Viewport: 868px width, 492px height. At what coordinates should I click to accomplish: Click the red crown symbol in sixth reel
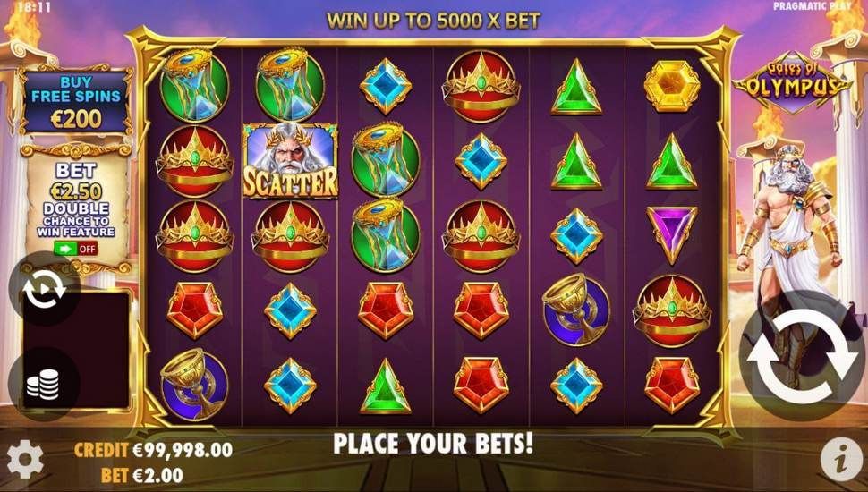click(672, 310)
